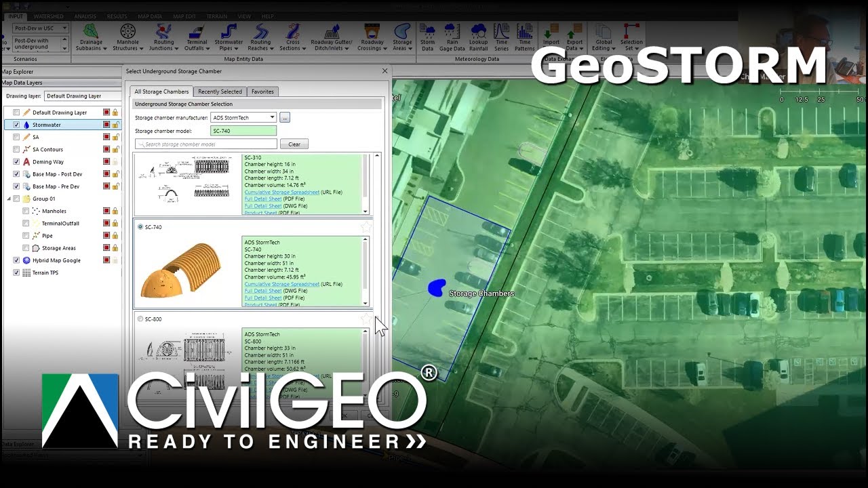Click the manufacturer browse (...) button

(285, 117)
